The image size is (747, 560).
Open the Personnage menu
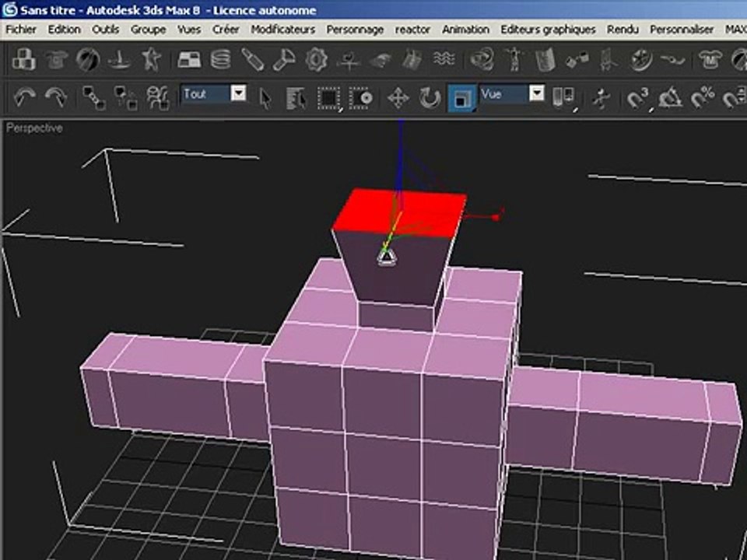(x=355, y=30)
